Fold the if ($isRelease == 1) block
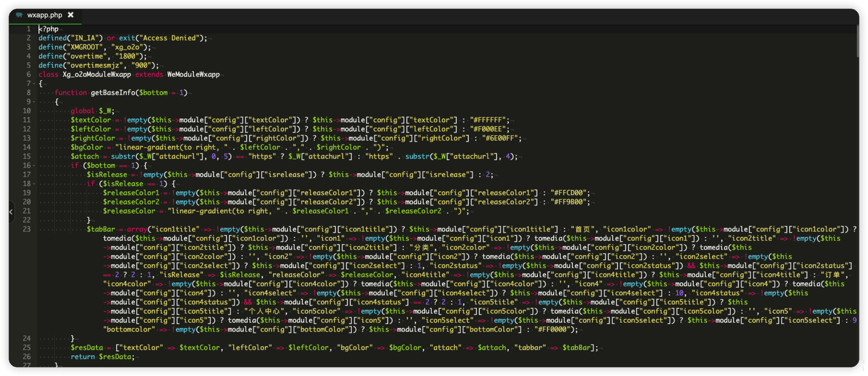 pos(34,184)
